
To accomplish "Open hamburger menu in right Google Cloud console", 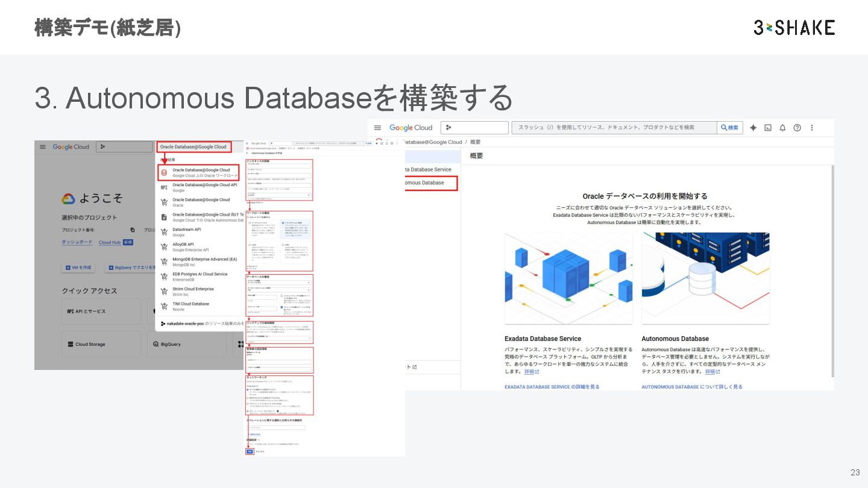I will [377, 128].
